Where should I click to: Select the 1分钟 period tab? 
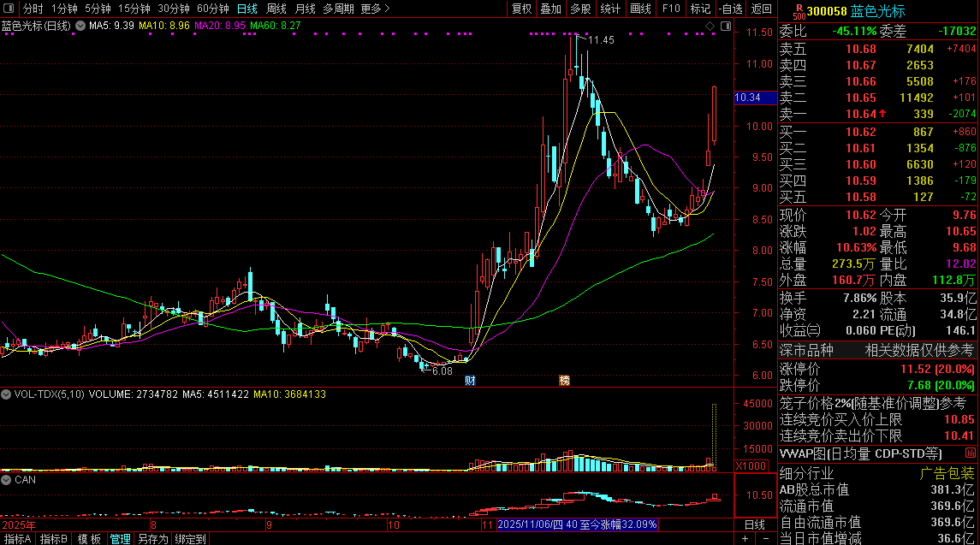point(63,9)
